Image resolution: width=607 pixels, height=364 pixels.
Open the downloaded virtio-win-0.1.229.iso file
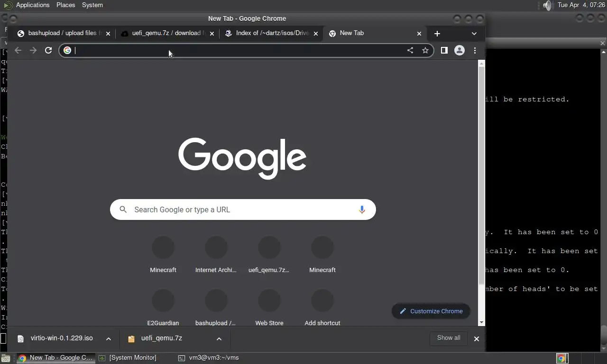pyautogui.click(x=56, y=338)
